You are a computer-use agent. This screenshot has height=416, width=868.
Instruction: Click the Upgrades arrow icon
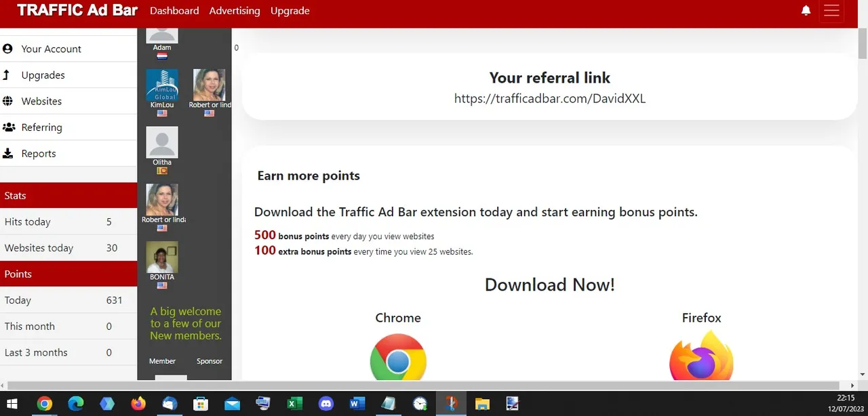(6, 75)
